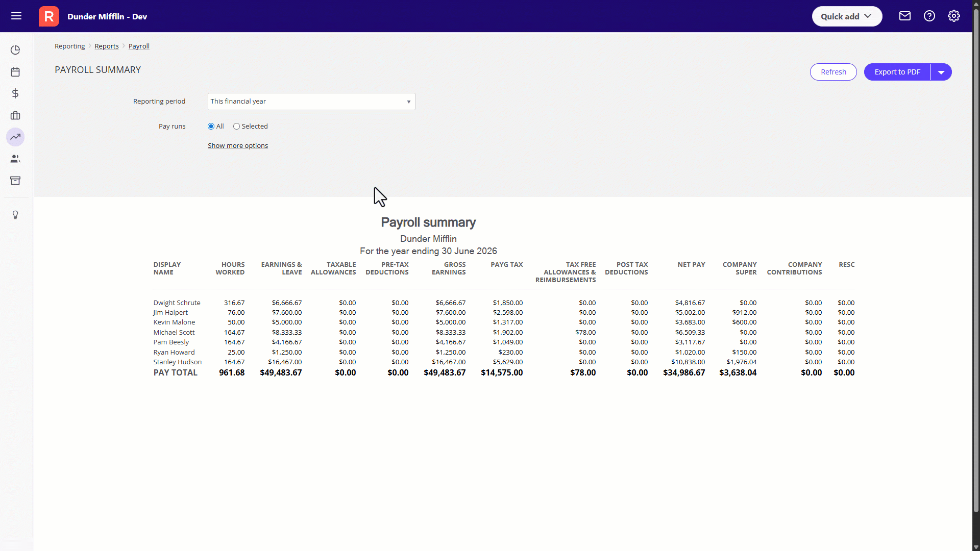This screenshot has width=980, height=551.
Task: Click the lightbulb tips icon
Action: coord(15,215)
